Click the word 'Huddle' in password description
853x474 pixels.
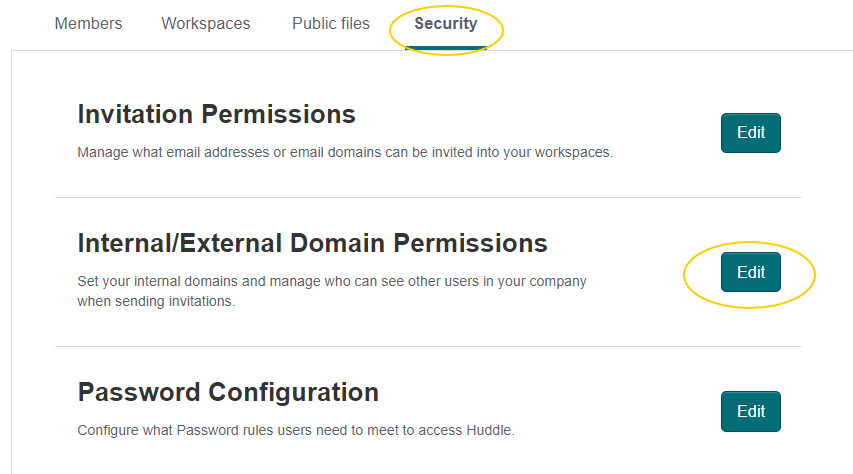pyautogui.click(x=490, y=431)
